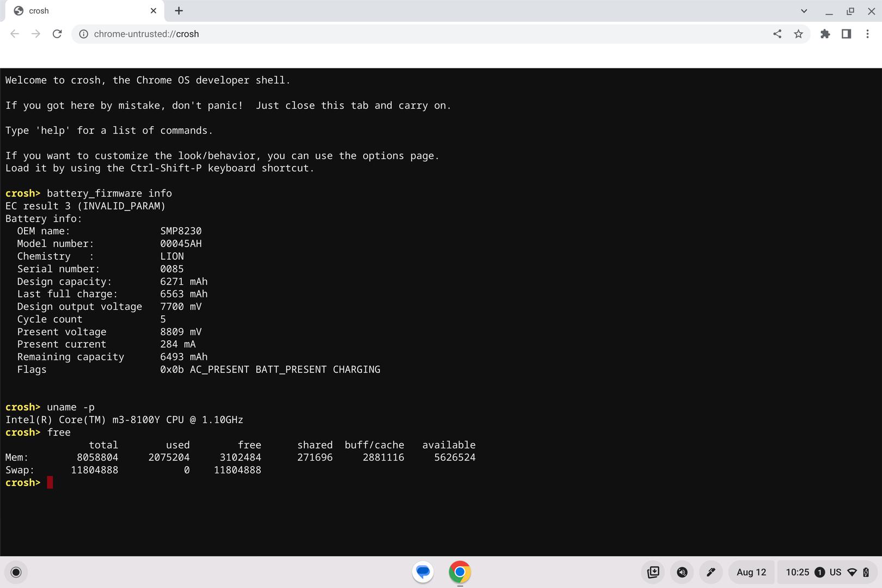The image size is (882, 588).
Task: Click the '7700 mV' design voltage value
Action: [181, 307]
